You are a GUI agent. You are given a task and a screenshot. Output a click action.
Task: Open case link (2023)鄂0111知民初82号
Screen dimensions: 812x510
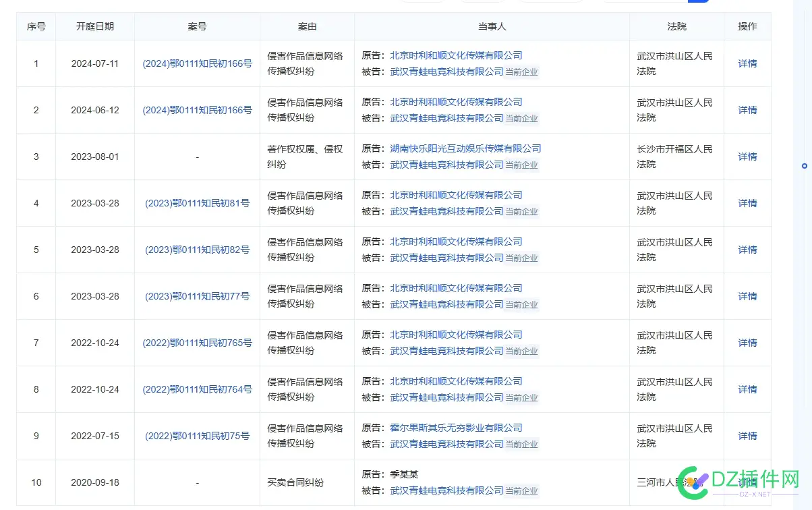coord(196,250)
